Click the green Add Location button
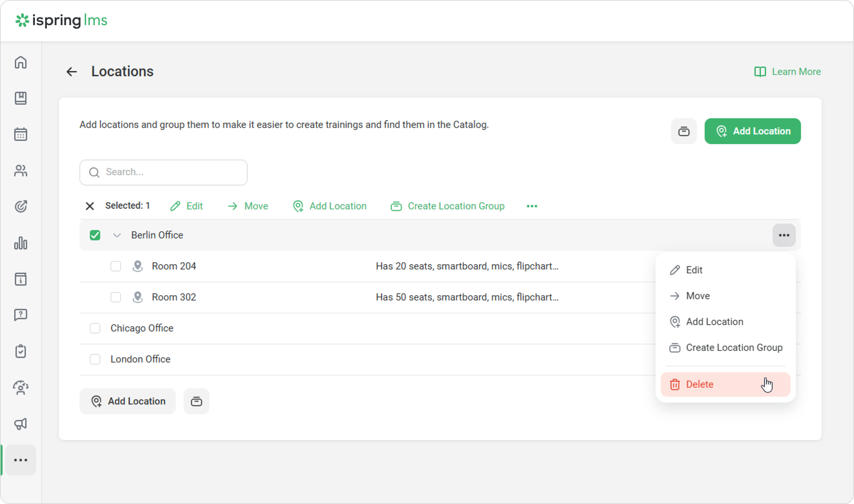The height and width of the screenshot is (504, 854). [x=753, y=131]
